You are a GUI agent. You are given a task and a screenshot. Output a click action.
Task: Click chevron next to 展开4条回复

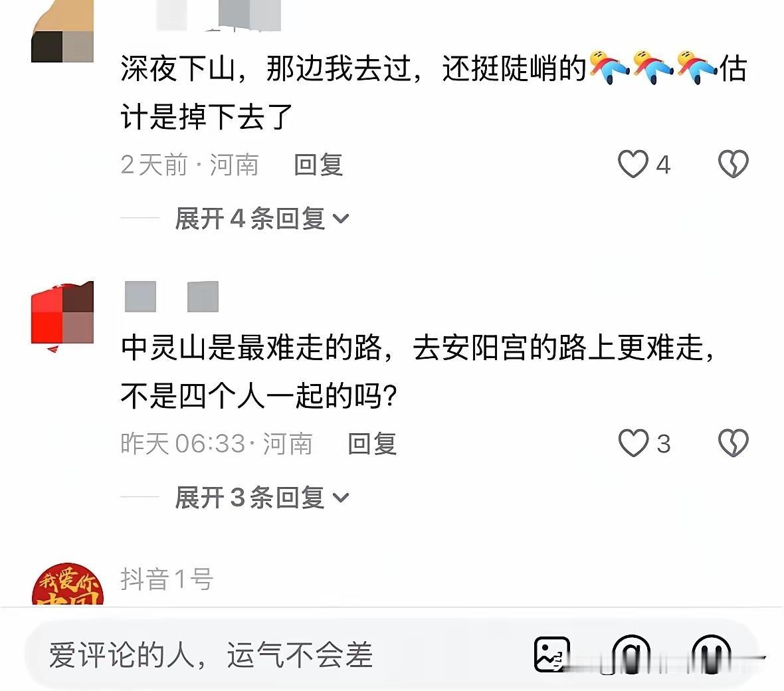[x=340, y=219]
